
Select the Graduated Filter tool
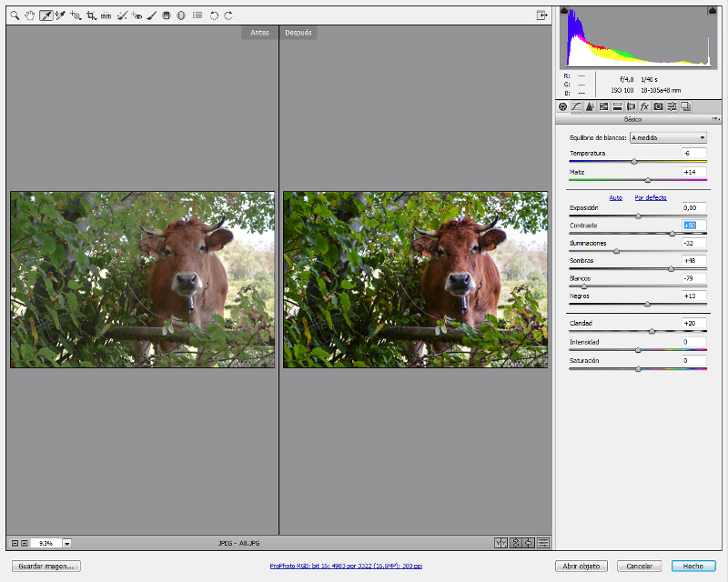click(167, 15)
